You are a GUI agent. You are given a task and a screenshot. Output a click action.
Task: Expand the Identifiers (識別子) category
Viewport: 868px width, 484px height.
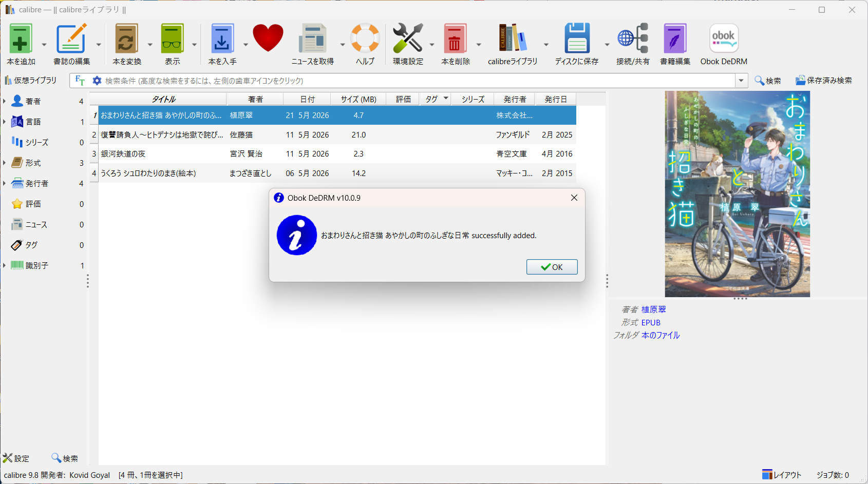4,265
